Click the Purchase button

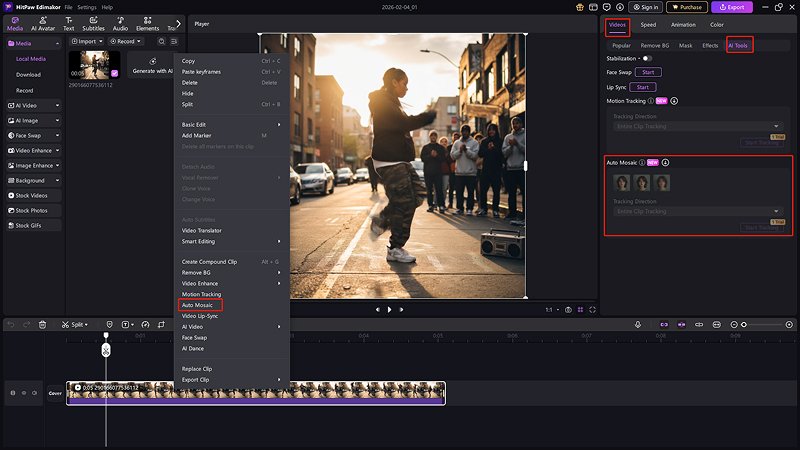pyautogui.click(x=687, y=7)
